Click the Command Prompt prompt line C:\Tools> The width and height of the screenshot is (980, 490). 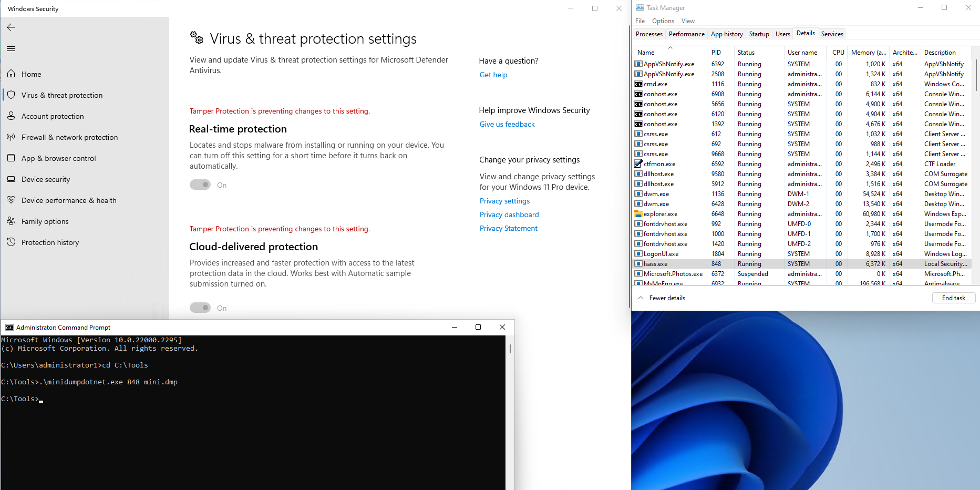pyautogui.click(x=20, y=399)
